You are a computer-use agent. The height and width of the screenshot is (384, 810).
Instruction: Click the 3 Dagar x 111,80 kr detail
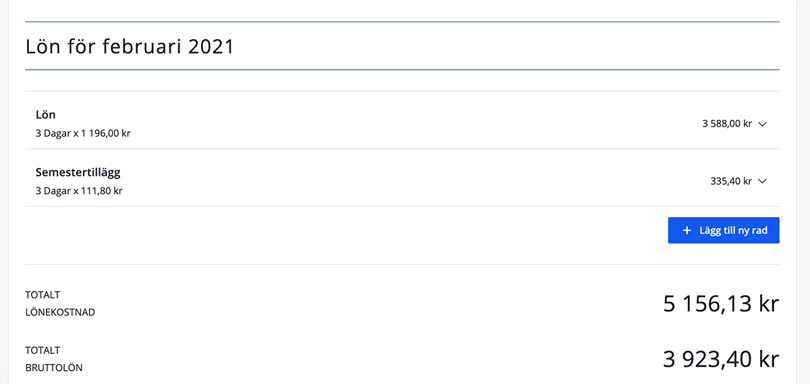click(79, 191)
